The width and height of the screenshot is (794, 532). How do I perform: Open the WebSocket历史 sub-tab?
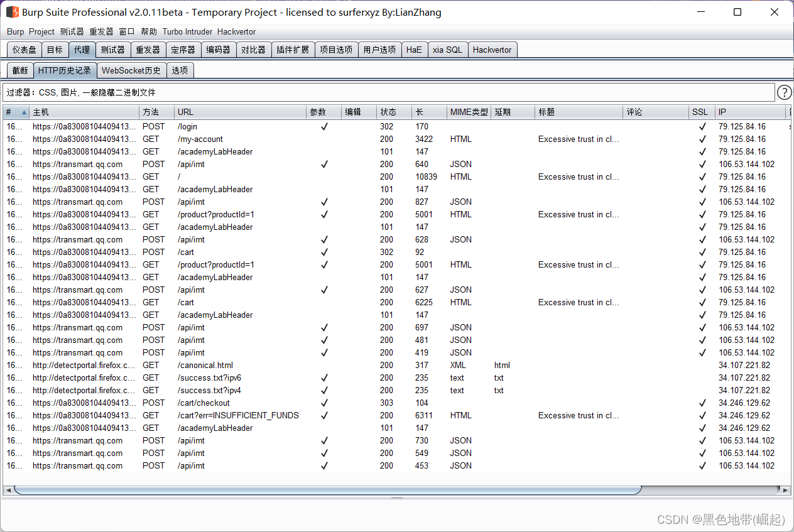(x=131, y=70)
